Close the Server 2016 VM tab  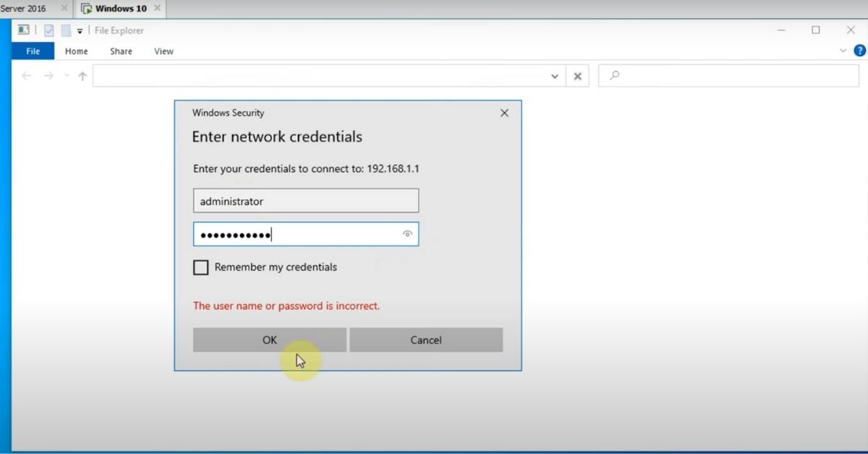(x=64, y=9)
